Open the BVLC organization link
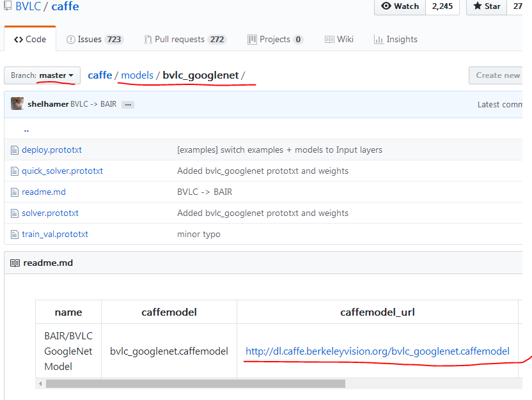This screenshot has width=532, height=400. [x=28, y=6]
